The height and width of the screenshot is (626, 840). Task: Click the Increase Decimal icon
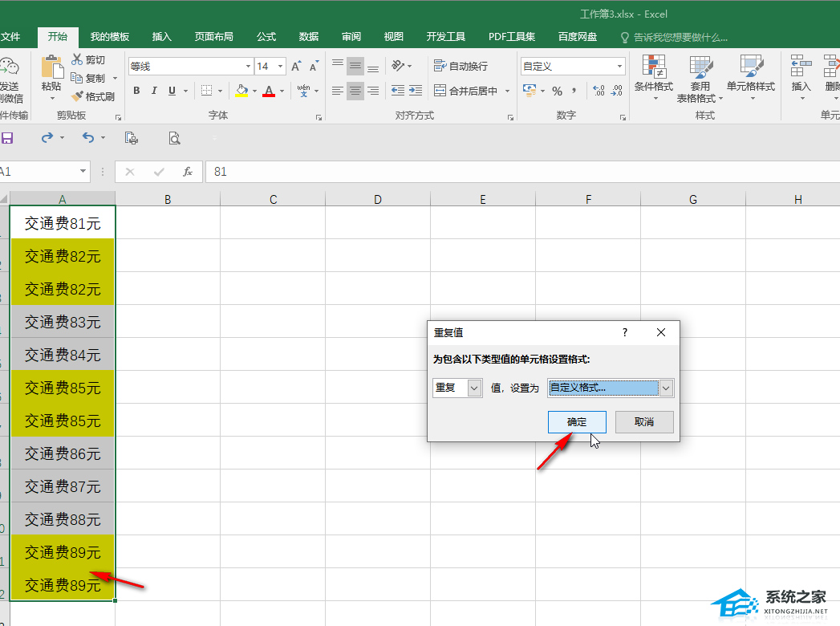(x=599, y=91)
